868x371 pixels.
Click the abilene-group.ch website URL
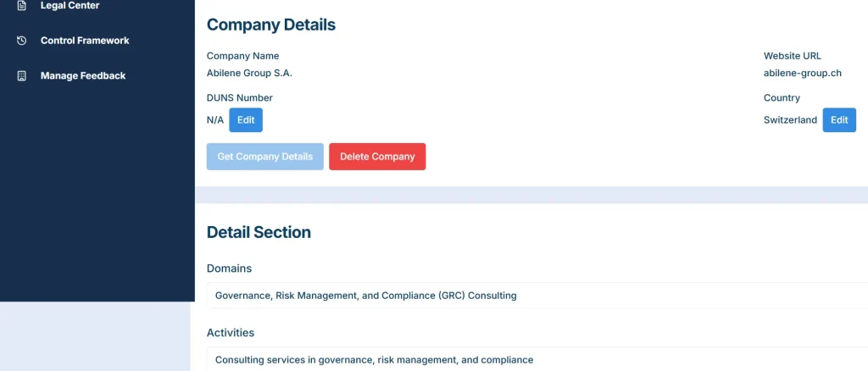coord(802,74)
